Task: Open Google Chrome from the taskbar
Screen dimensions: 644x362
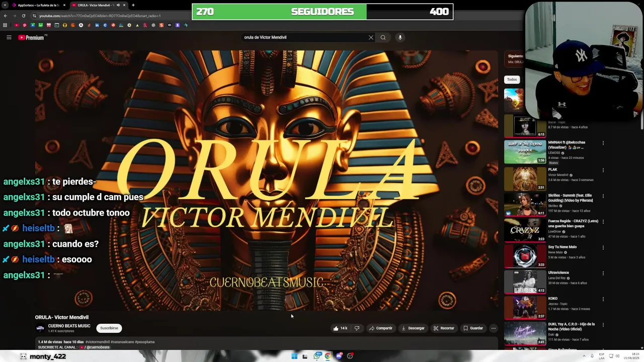Action: pyautogui.click(x=328, y=356)
